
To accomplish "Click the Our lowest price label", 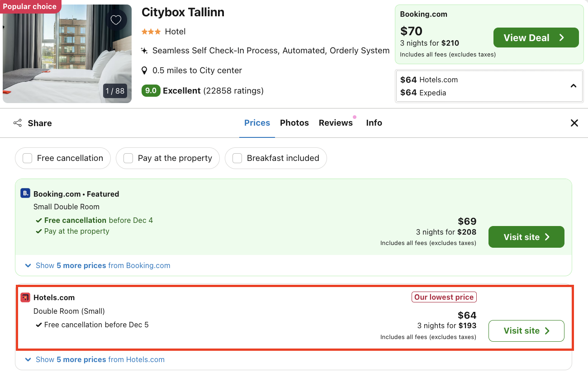I will point(444,297).
